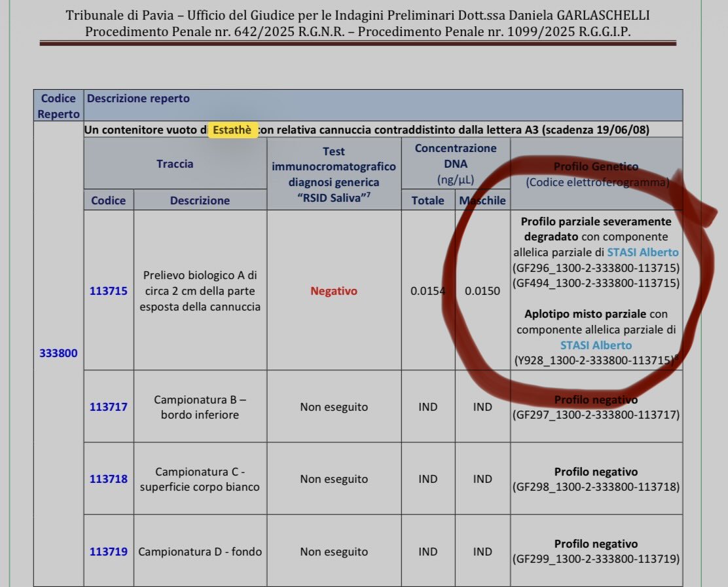Click the highlighted word 'Estathè'
The image size is (728, 587).
[232, 130]
